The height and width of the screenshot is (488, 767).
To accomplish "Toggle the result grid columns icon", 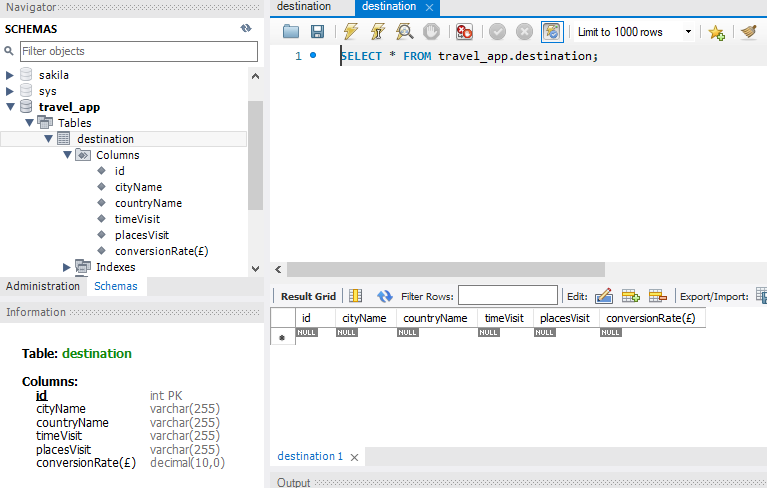I will (356, 296).
